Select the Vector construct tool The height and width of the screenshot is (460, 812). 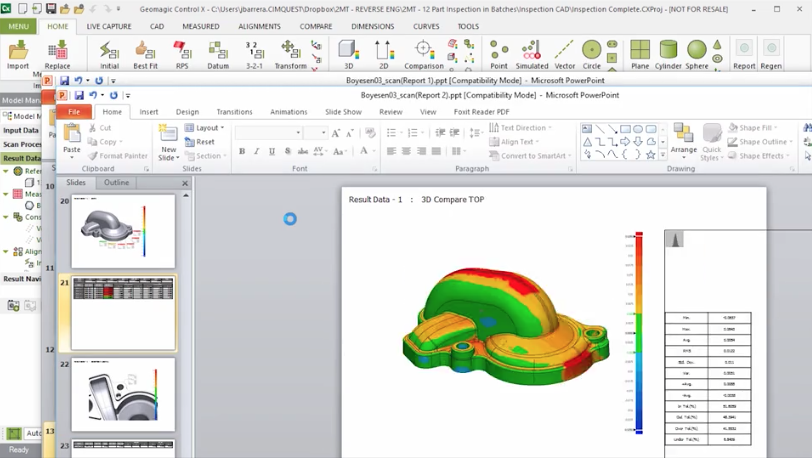pos(564,54)
